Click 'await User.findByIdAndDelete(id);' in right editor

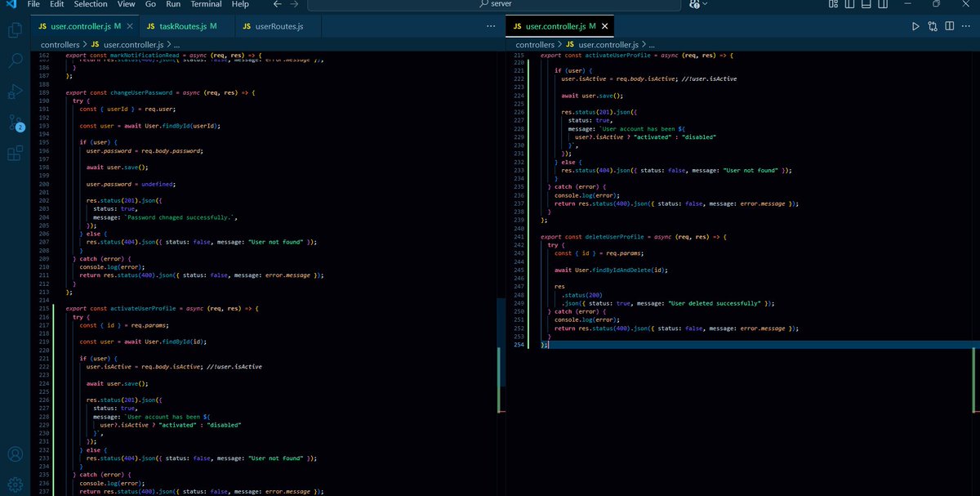pos(612,270)
